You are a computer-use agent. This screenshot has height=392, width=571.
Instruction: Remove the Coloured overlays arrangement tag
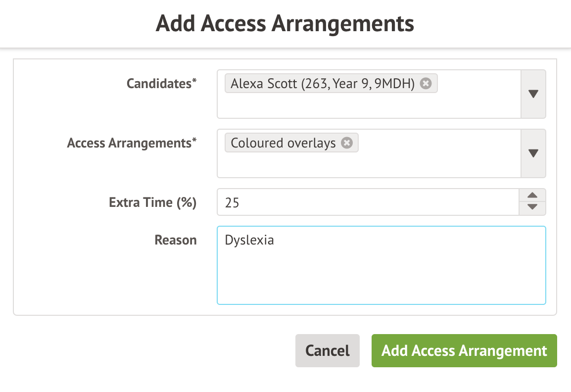tap(347, 143)
